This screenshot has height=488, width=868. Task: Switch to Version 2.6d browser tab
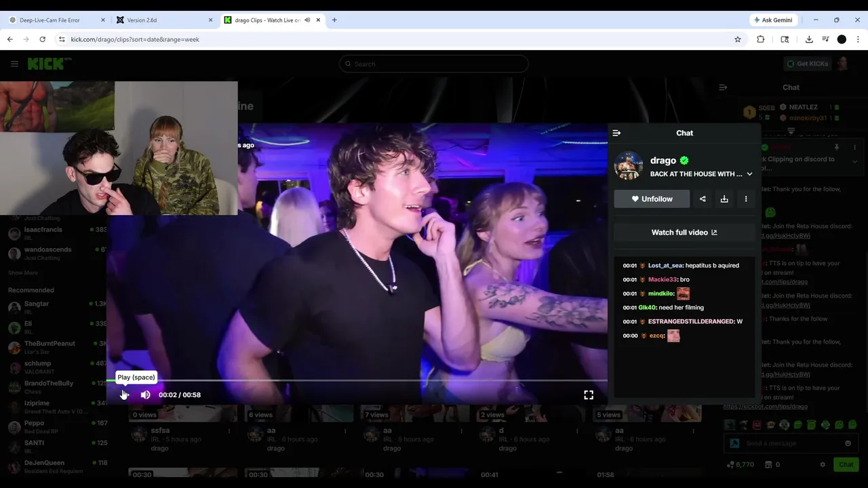point(165,20)
